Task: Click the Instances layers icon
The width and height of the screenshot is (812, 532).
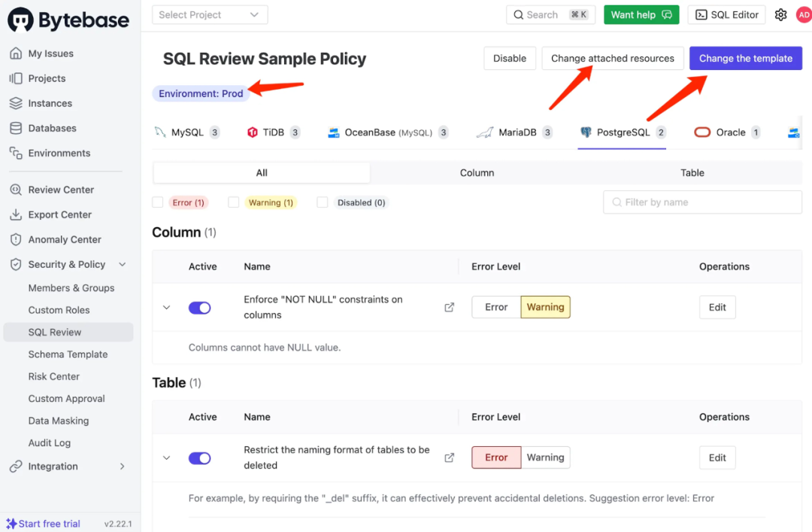Action: pyautogui.click(x=16, y=103)
